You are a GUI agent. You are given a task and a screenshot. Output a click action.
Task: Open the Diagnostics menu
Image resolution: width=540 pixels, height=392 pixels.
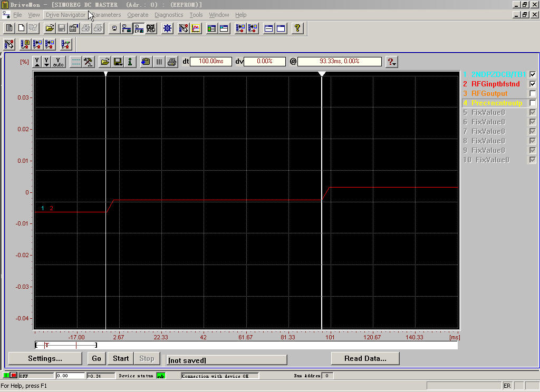coord(169,15)
